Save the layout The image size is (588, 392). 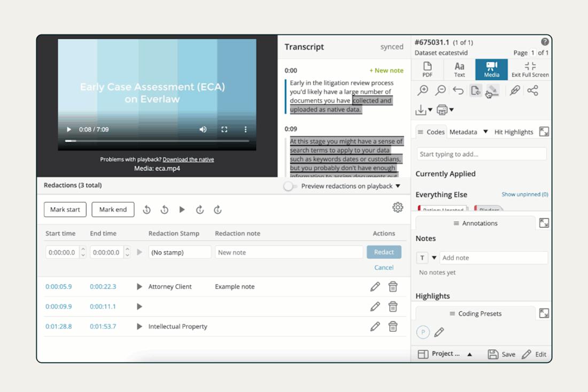(501, 354)
